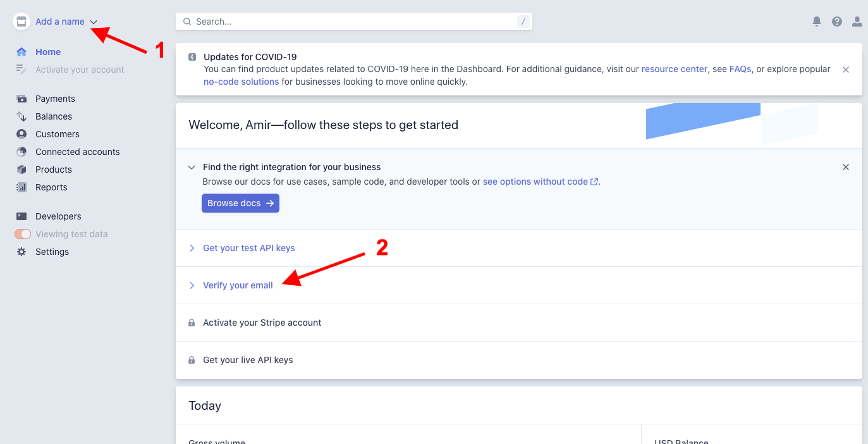Go to Connected accounts in sidebar
Screen dimensions: 868x444
pos(78,152)
